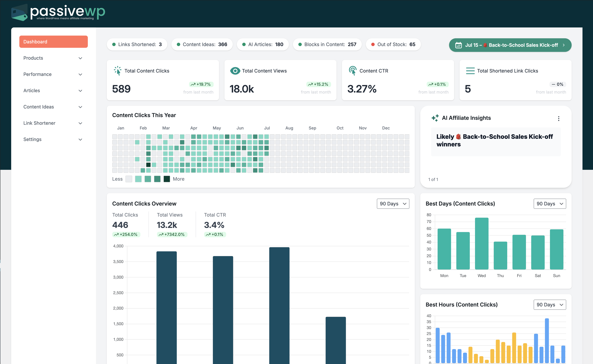Screen dimensions: 593x364
Task: Click the Out of Stock: 65 status pill
Action: 393,44
